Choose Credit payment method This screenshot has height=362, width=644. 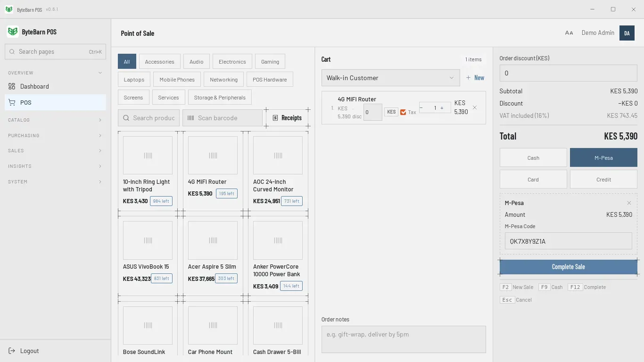tap(603, 180)
